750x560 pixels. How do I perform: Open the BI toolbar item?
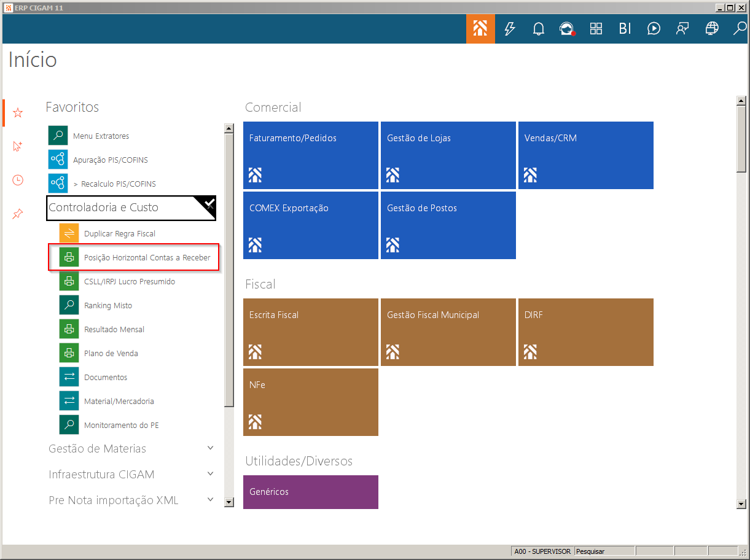(625, 28)
